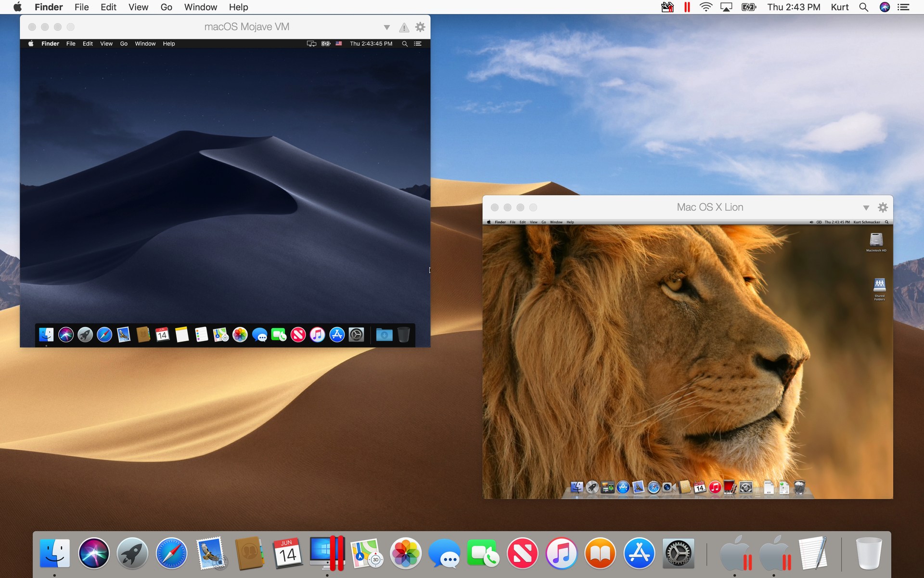Viewport: 924px width, 578px height.
Task: Activate Siri in host menu bar
Action: [x=885, y=7]
